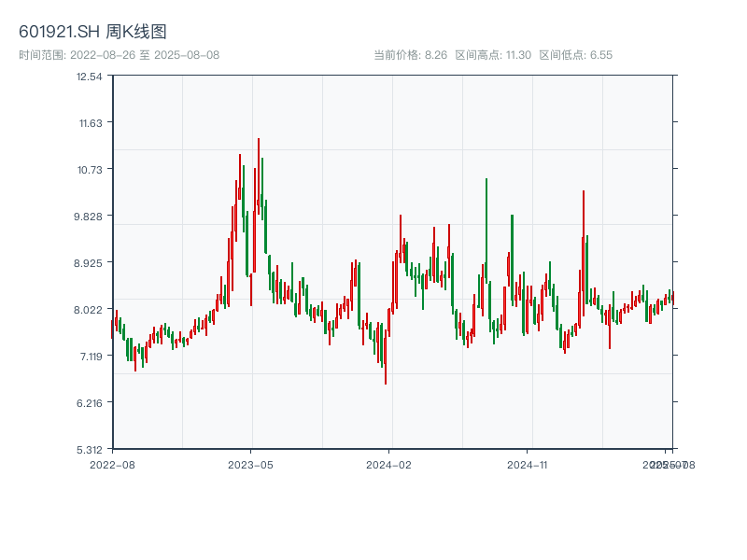Select the 8.022 price axis label
The height and width of the screenshot is (560, 747).
[x=90, y=310]
